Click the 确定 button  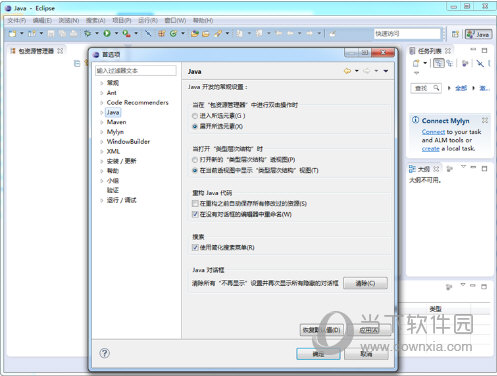point(318,354)
